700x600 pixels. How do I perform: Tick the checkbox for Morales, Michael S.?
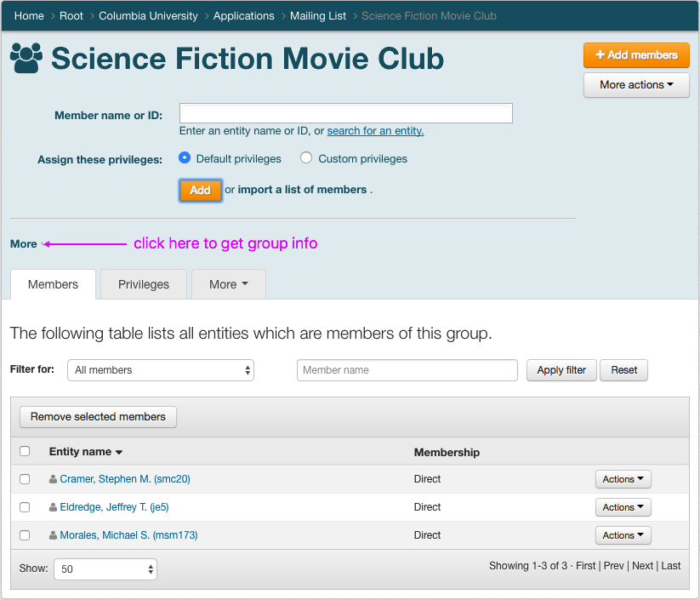click(25, 535)
